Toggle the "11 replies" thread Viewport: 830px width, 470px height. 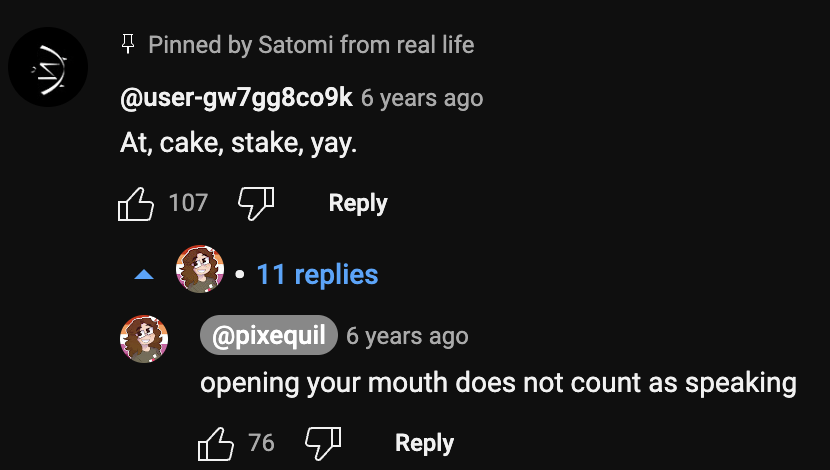coord(317,274)
